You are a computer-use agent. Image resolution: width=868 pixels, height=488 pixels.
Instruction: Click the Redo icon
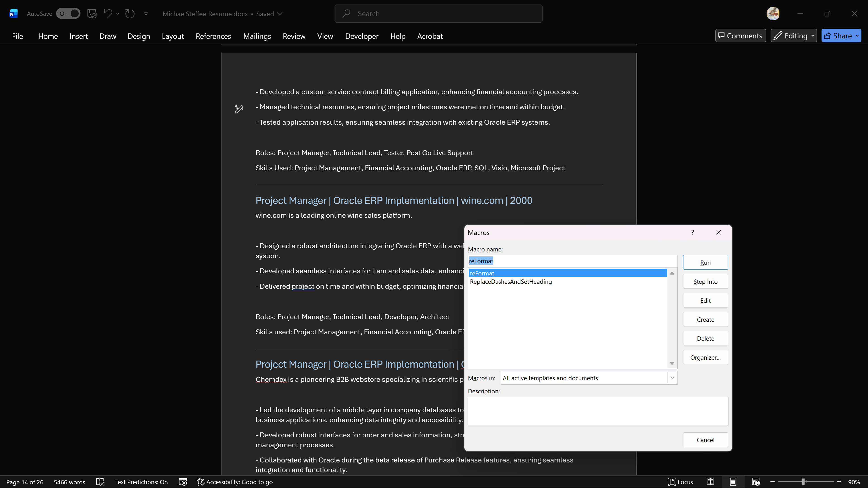(x=130, y=14)
